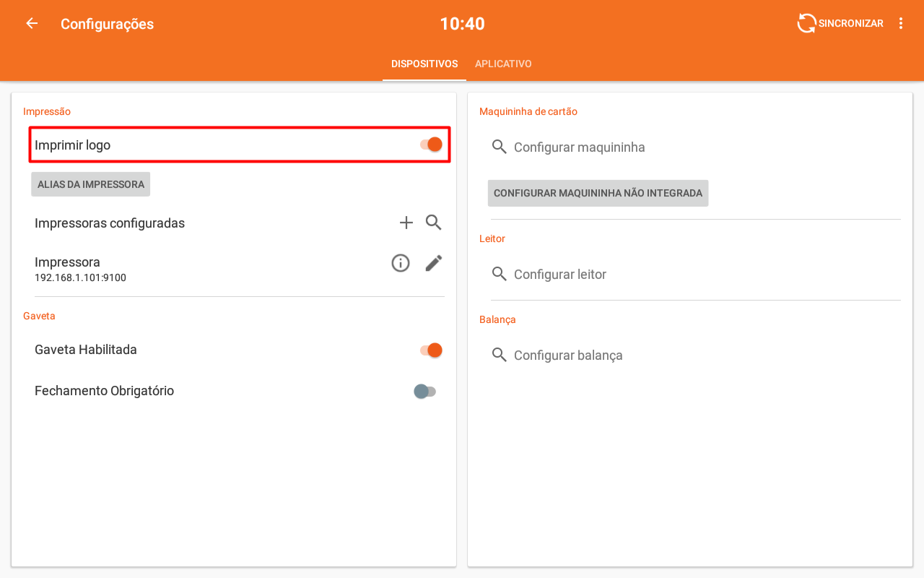Viewport: 924px width, 578px height.
Task: Disable the Gaveta Habilitada switch
Action: pos(431,350)
